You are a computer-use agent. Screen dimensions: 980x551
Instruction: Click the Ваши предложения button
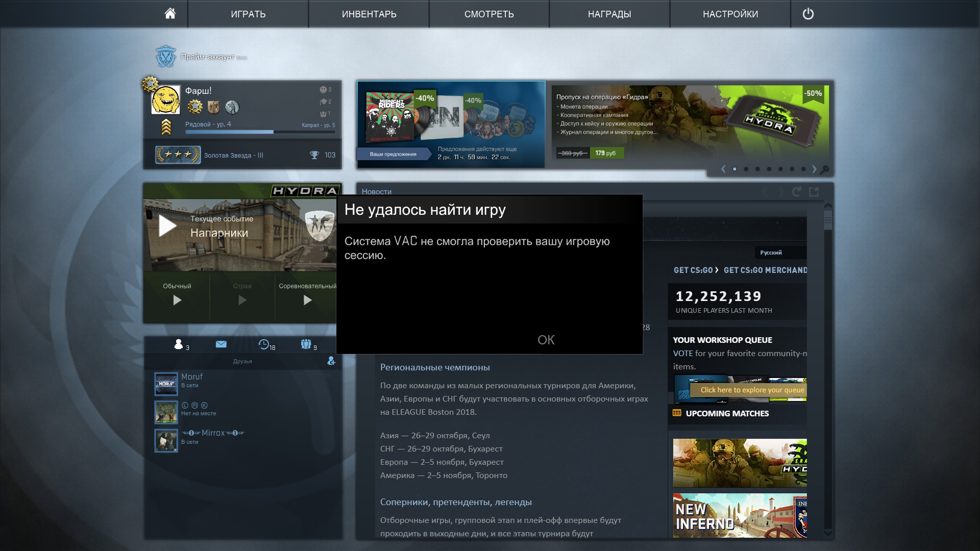tap(394, 154)
